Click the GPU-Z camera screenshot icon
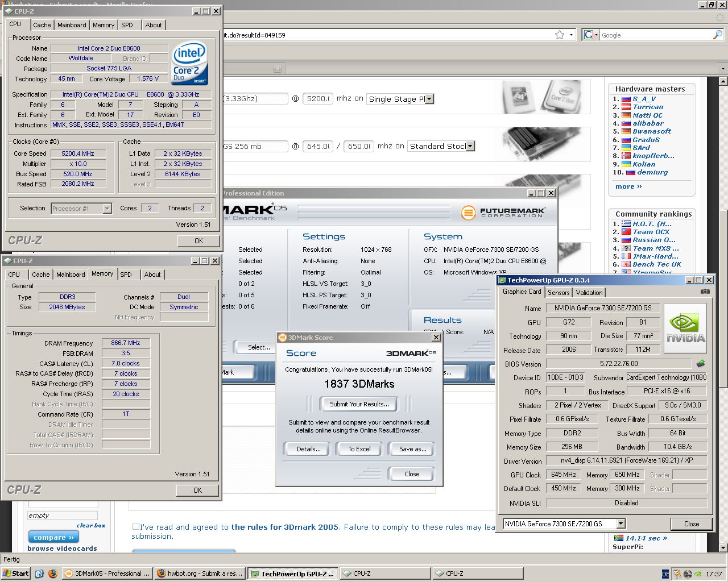 point(705,292)
